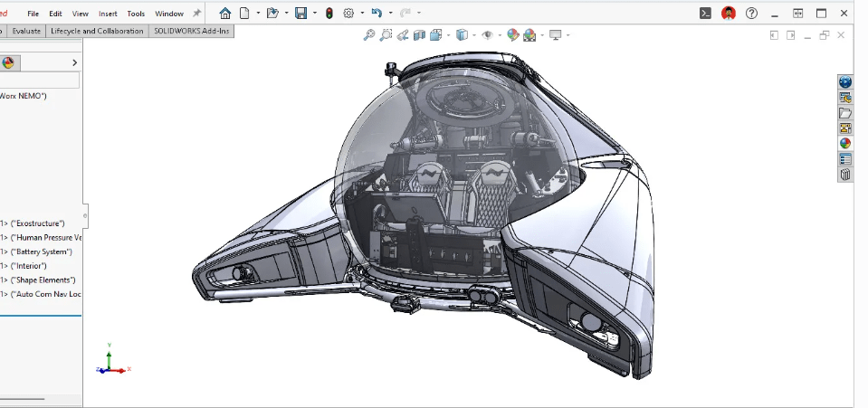Select the "Shape Elements" tree item
The width and height of the screenshot is (868, 408).
click(38, 280)
